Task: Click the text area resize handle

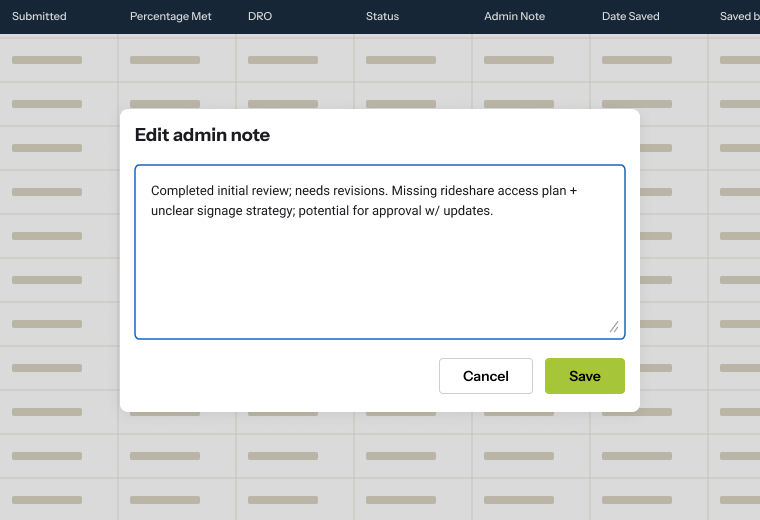Action: 614,327
